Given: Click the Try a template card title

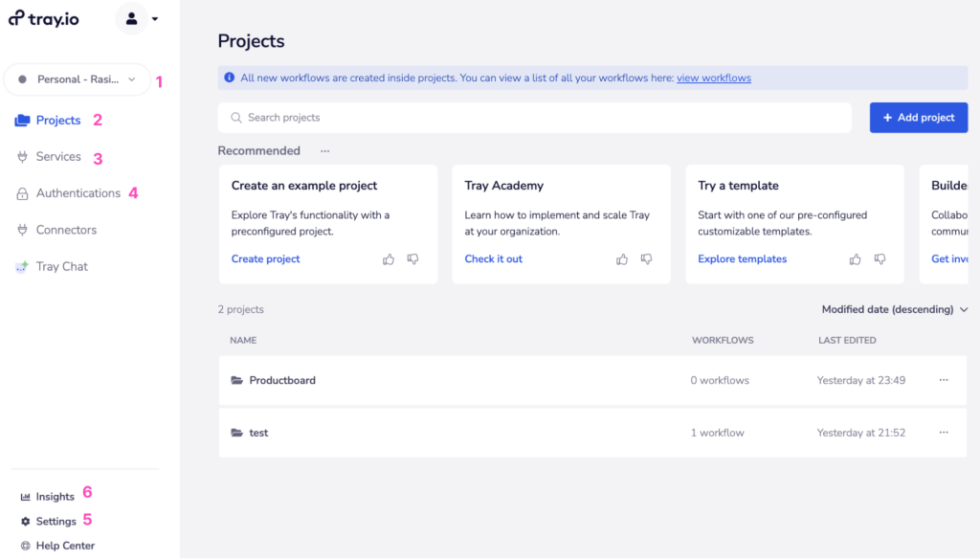Looking at the screenshot, I should point(738,186).
